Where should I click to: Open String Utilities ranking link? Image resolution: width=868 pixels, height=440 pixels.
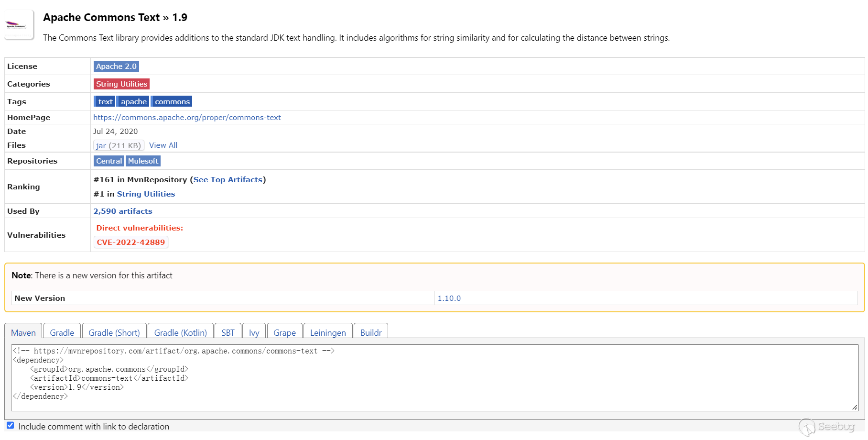[x=146, y=194]
